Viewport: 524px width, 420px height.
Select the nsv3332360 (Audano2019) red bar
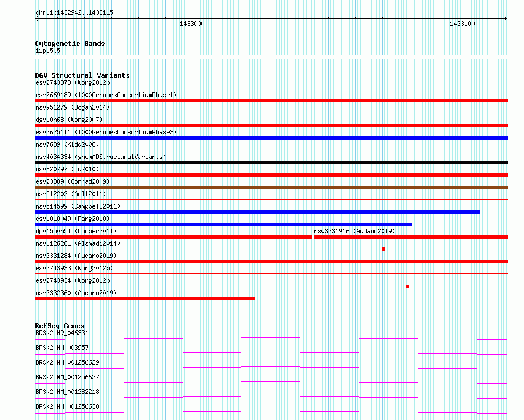(x=145, y=299)
